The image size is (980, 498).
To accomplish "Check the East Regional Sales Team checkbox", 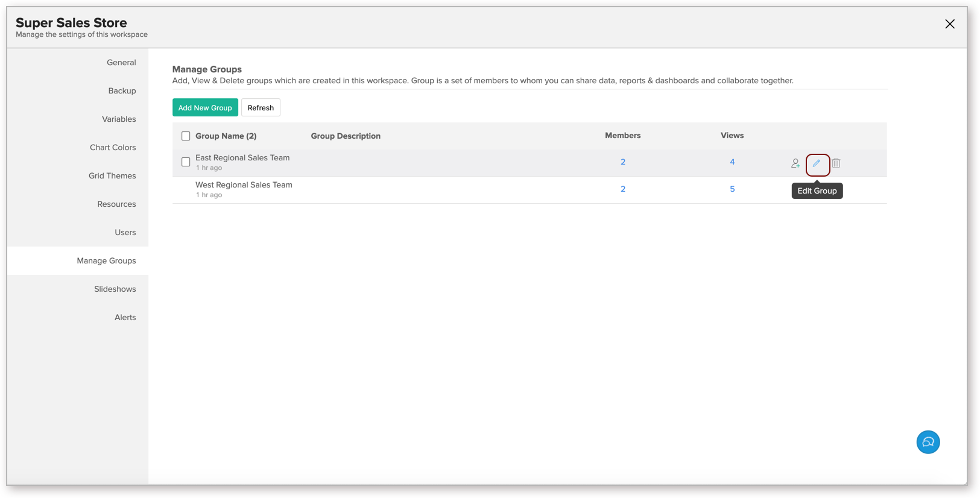I will pyautogui.click(x=186, y=162).
